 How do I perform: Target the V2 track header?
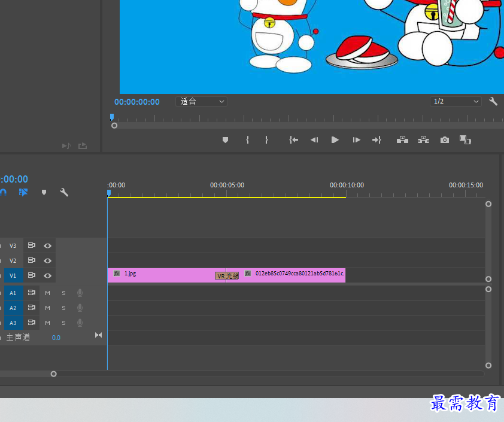pos(13,260)
